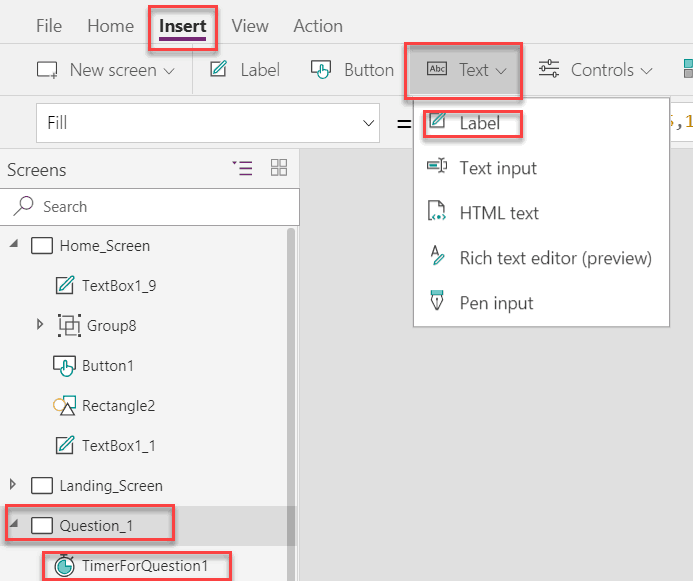
Task: Choose Text input from Text menu
Action: point(498,168)
